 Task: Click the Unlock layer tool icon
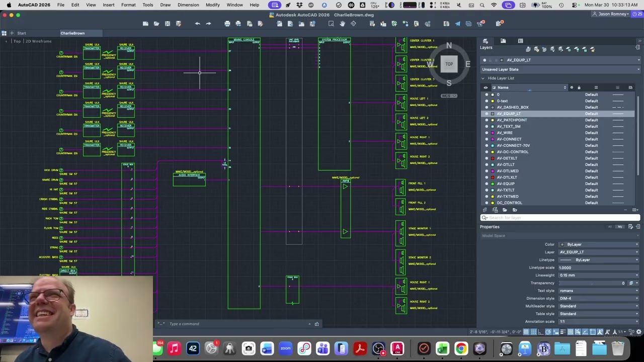coord(593,49)
